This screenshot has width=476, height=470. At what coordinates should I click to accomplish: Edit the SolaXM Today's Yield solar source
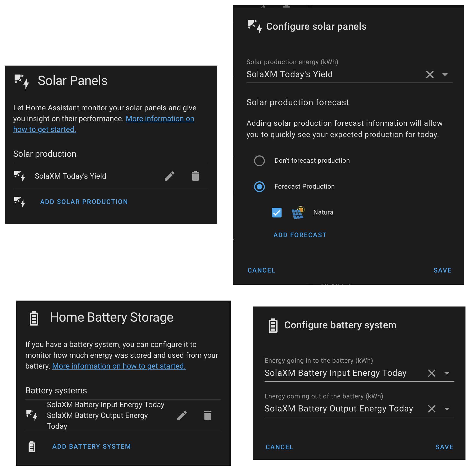pyautogui.click(x=170, y=176)
